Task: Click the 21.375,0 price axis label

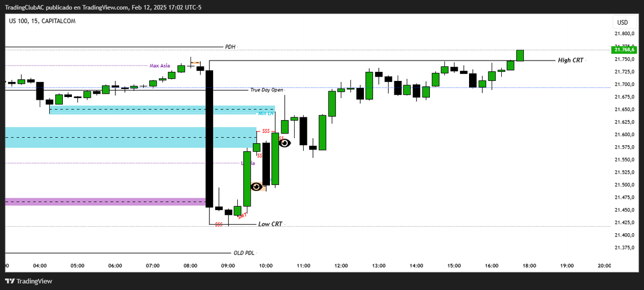Action: pos(625,248)
